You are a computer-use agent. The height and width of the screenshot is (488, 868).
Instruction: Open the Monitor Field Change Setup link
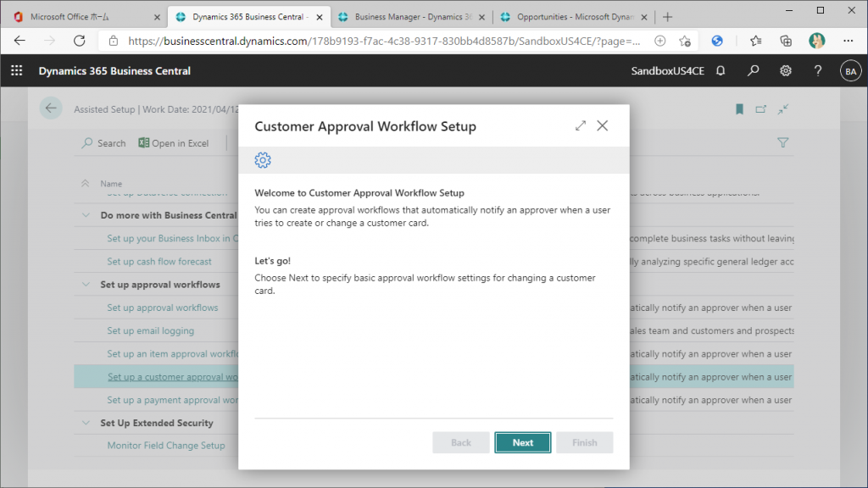[166, 446]
